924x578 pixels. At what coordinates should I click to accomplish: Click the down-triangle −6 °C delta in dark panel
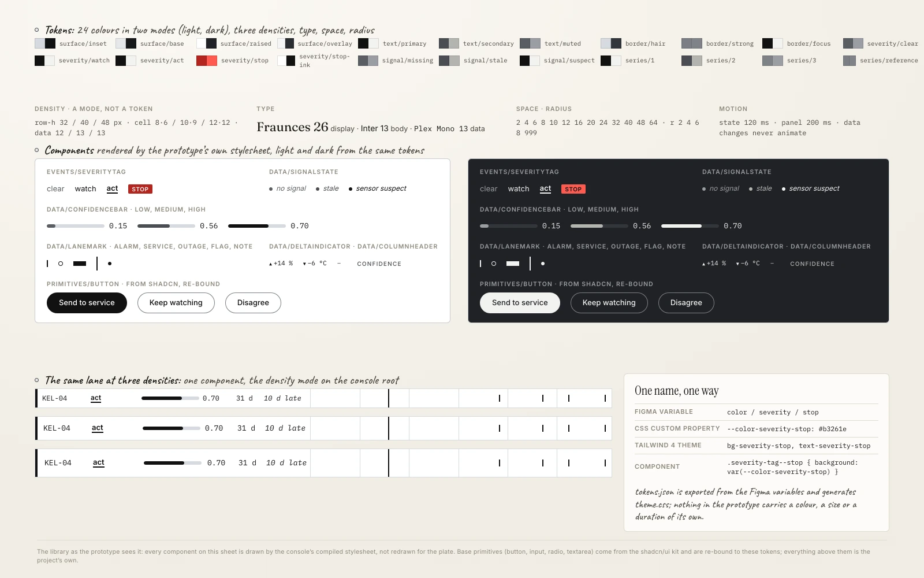[748, 264]
